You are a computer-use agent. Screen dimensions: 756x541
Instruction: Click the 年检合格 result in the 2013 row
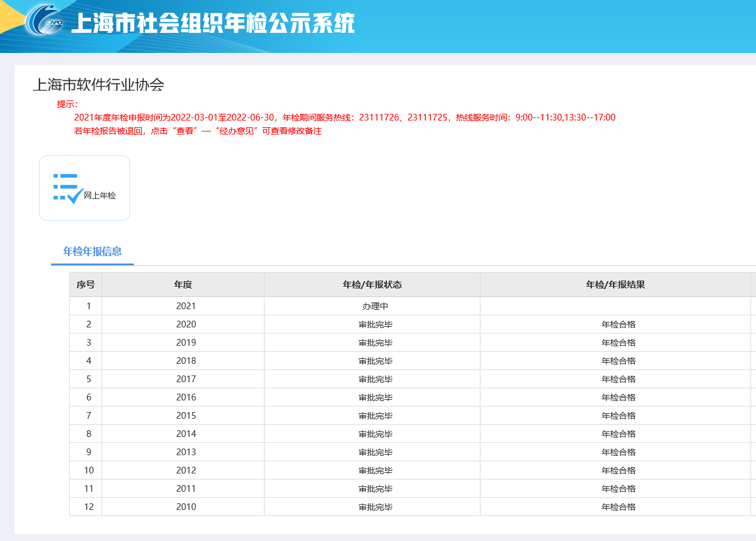pyautogui.click(x=619, y=452)
